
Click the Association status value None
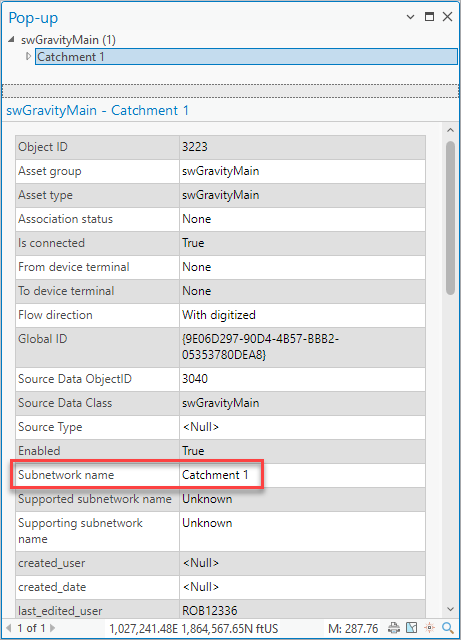[x=196, y=219]
